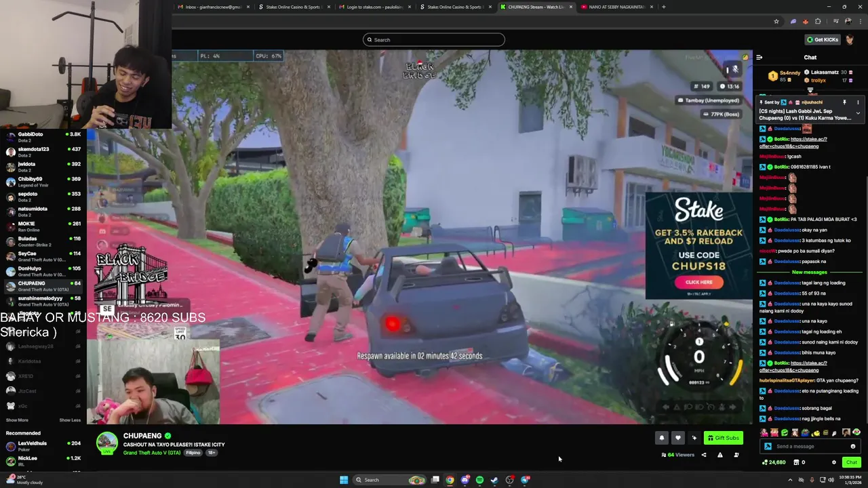This screenshot has height=488, width=868.
Task: Click the green Pepe emote above the message box
Action: tap(785, 432)
